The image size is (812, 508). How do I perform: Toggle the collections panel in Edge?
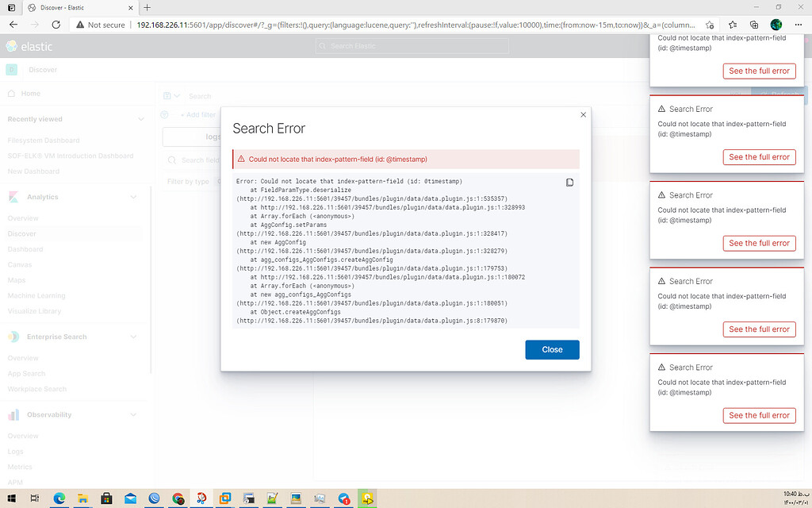tap(753, 25)
